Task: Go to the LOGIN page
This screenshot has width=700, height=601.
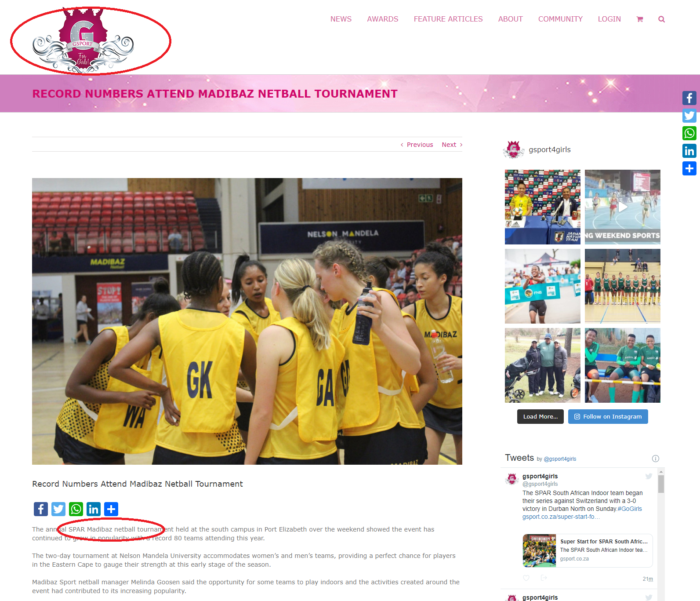Action: pyautogui.click(x=609, y=19)
